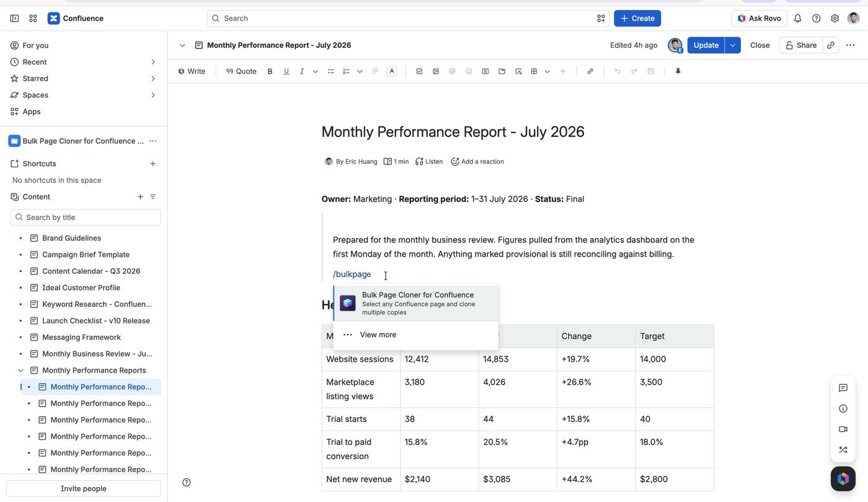This screenshot has width=868, height=502.
Task: Listen to the page audio
Action: (429, 162)
